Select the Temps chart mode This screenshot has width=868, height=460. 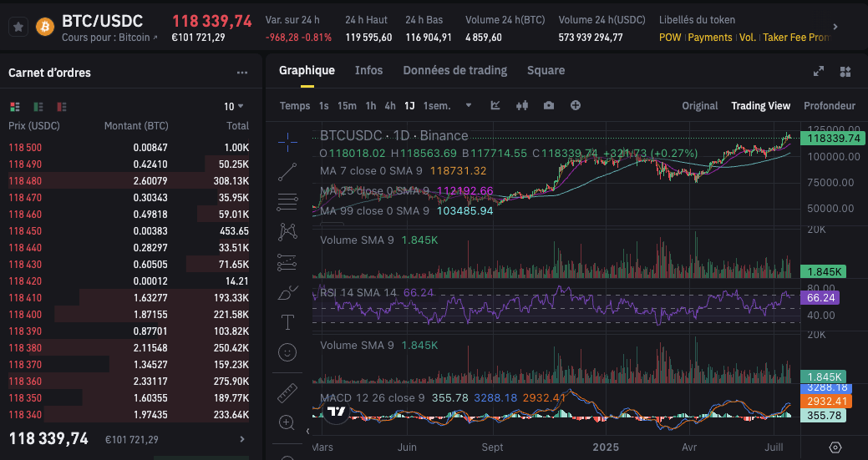[295, 105]
